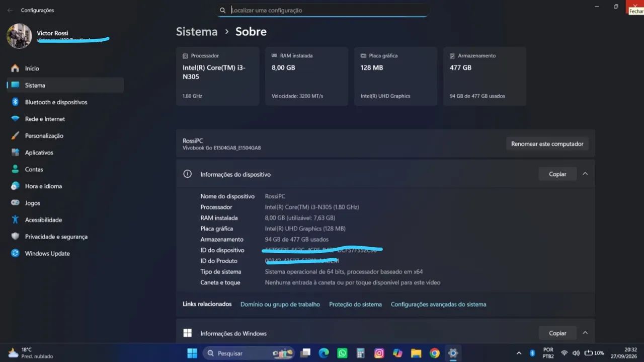Select the Sistema monitor icon

[15, 85]
